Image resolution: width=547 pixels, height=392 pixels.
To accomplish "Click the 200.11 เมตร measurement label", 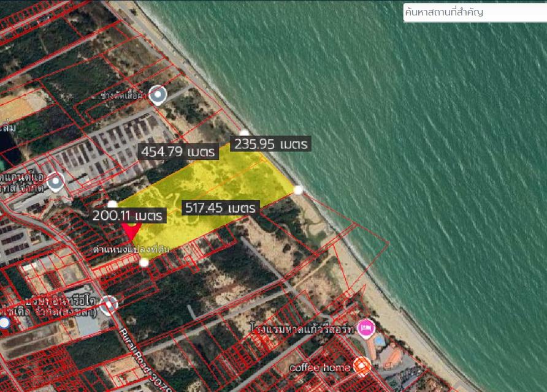I will 128,216.
